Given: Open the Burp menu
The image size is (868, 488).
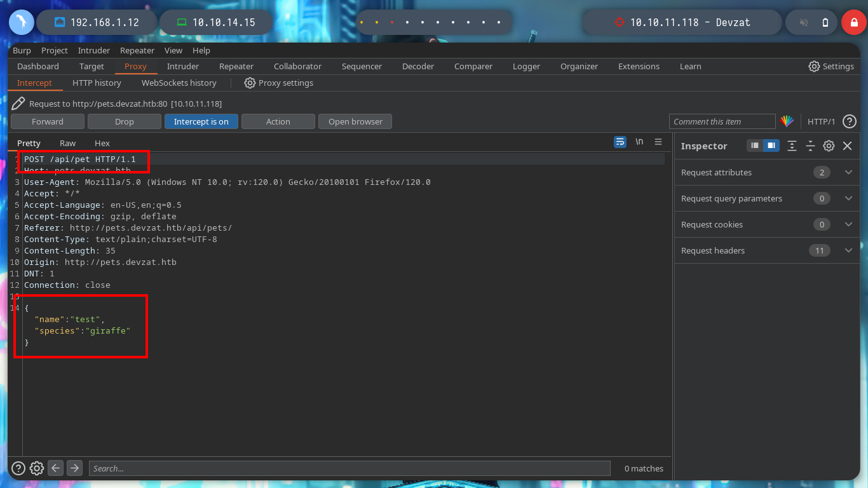Looking at the screenshot, I should (22, 50).
